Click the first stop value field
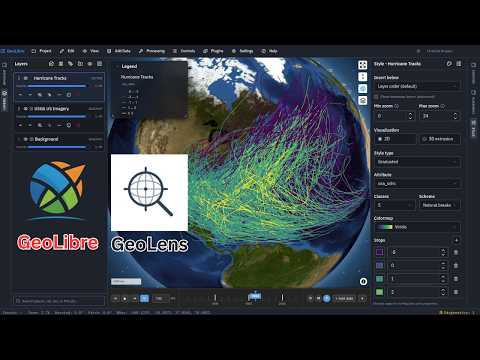The width and height of the screenshot is (480, 360). click(x=417, y=252)
